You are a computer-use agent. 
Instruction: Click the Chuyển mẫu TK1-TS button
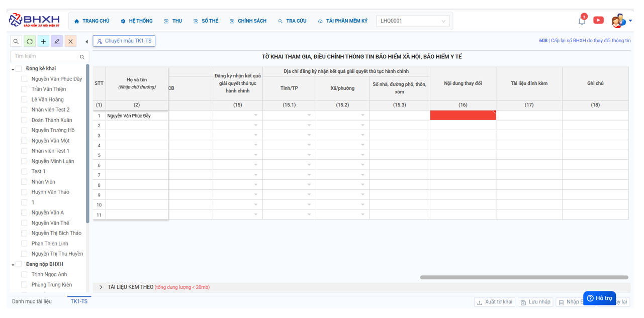pyautogui.click(x=124, y=41)
